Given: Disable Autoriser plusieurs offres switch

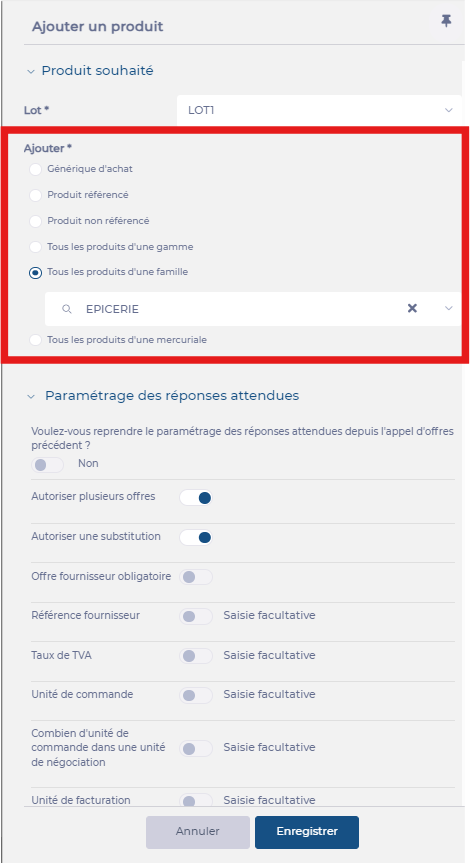Looking at the screenshot, I should tap(196, 498).
